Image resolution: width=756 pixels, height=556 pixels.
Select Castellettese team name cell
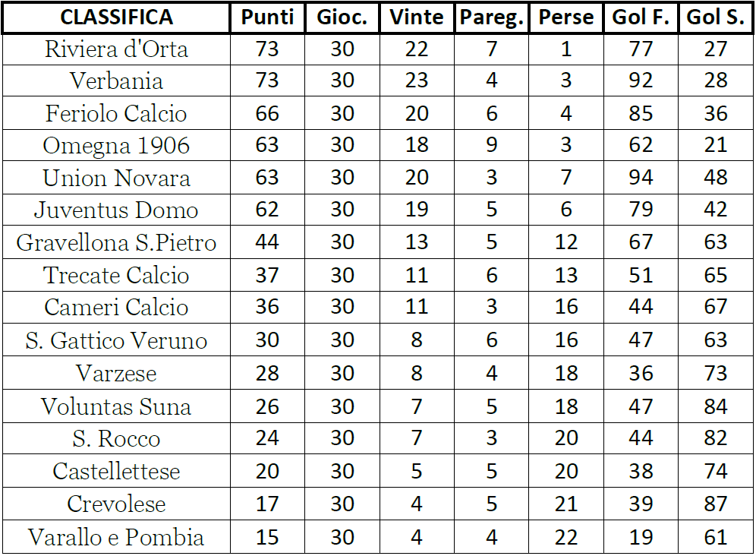click(116, 471)
